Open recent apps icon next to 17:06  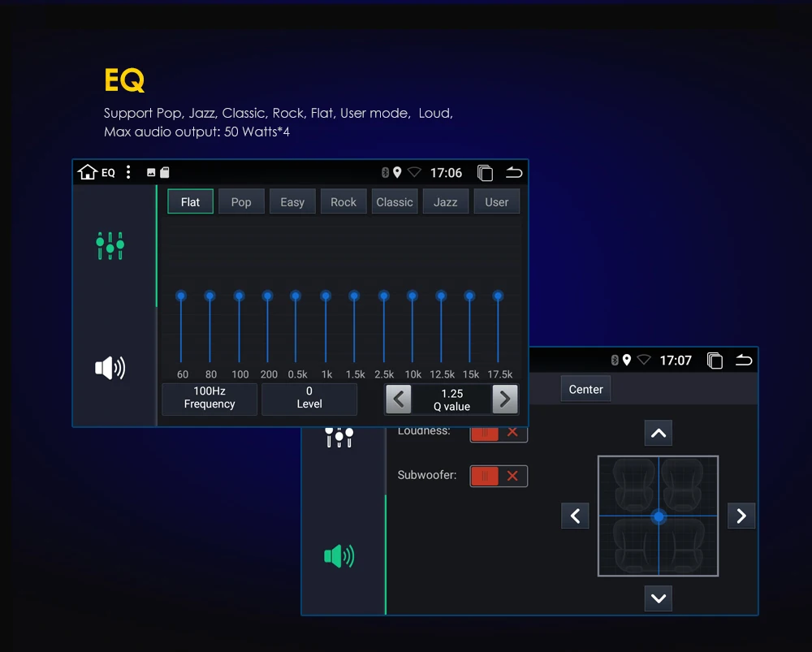[485, 172]
